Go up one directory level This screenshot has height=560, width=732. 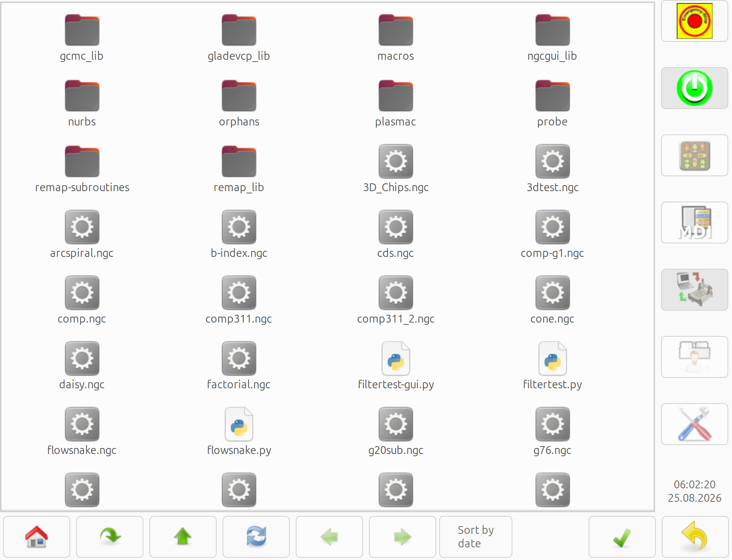(x=183, y=537)
